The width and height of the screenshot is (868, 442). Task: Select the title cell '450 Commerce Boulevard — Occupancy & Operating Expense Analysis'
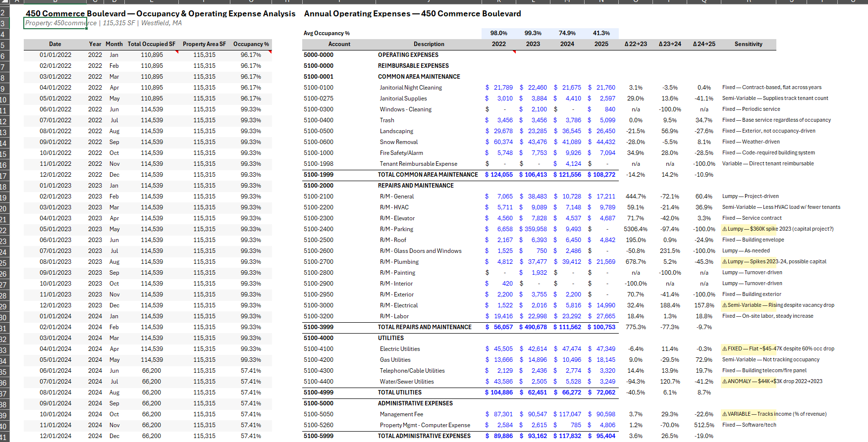[161, 13]
